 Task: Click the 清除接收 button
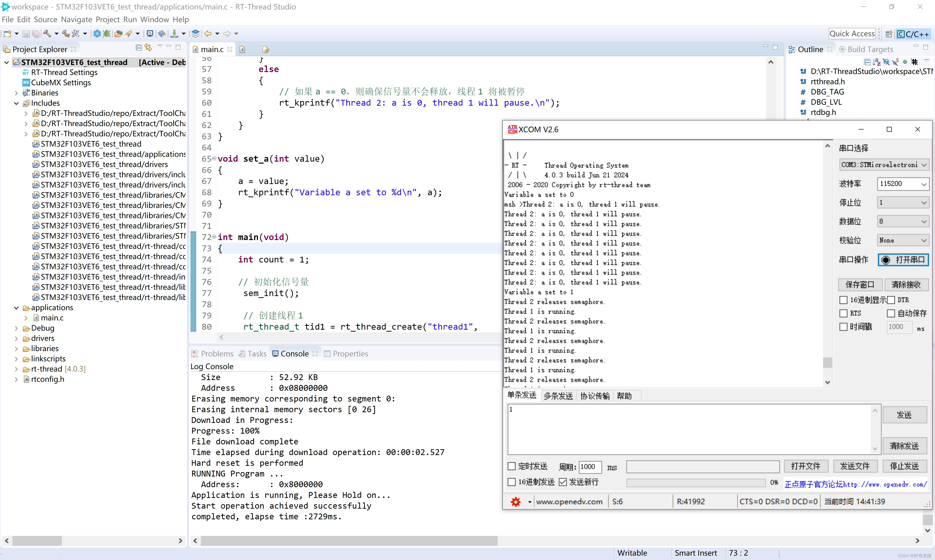[906, 285]
